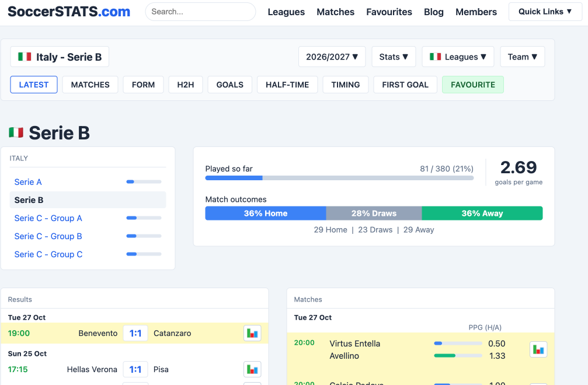Click the 19:00 kickoff time
The image size is (588, 385).
tap(19, 333)
